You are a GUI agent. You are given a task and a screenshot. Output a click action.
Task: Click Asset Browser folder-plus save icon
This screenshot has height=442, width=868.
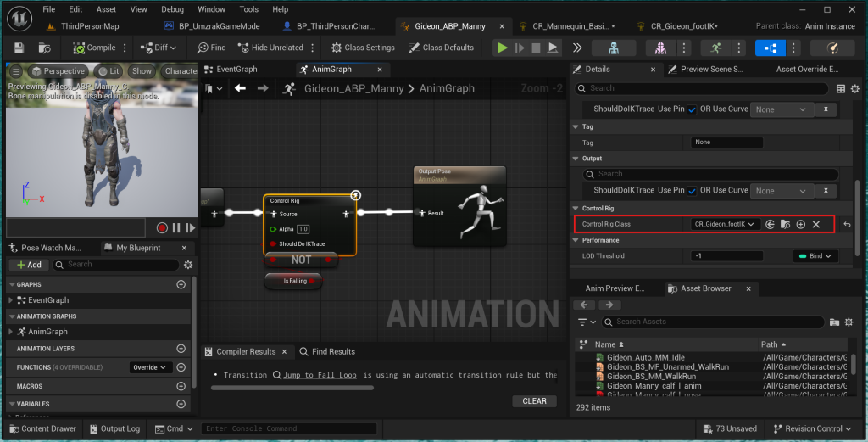[834, 322]
